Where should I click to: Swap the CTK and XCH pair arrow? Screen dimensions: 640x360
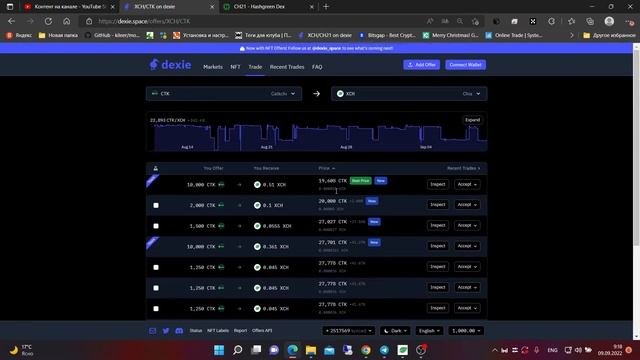pyautogui.click(x=316, y=93)
